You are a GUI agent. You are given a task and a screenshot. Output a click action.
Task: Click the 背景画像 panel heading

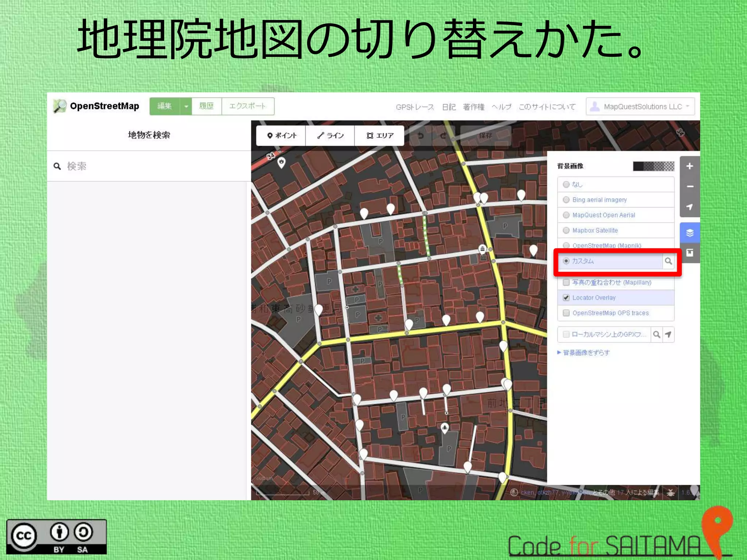click(x=570, y=166)
